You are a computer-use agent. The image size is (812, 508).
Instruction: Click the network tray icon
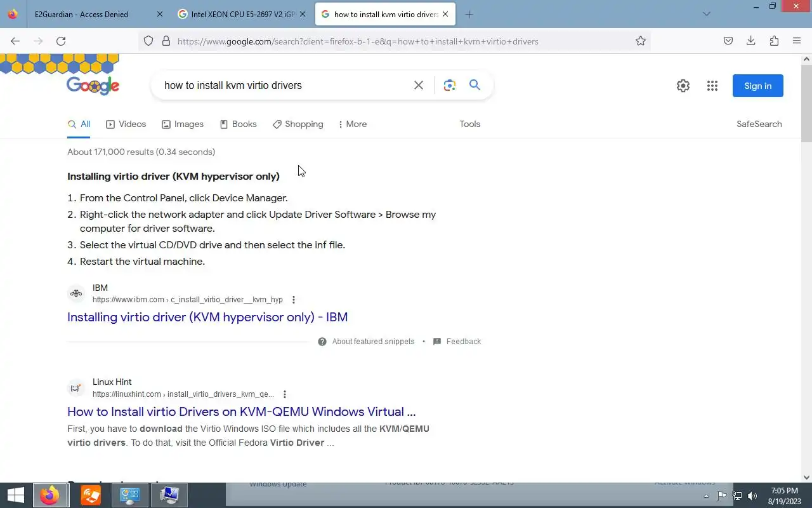(x=737, y=496)
